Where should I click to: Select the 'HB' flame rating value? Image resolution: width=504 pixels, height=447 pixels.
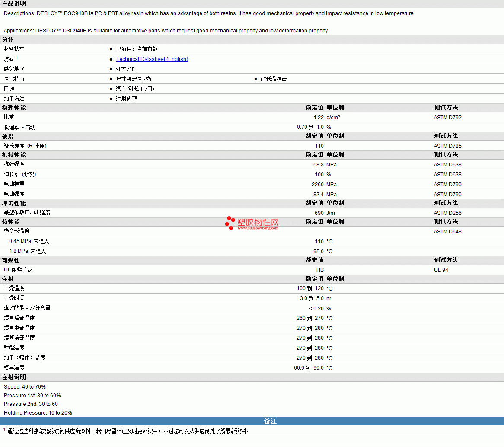click(320, 271)
